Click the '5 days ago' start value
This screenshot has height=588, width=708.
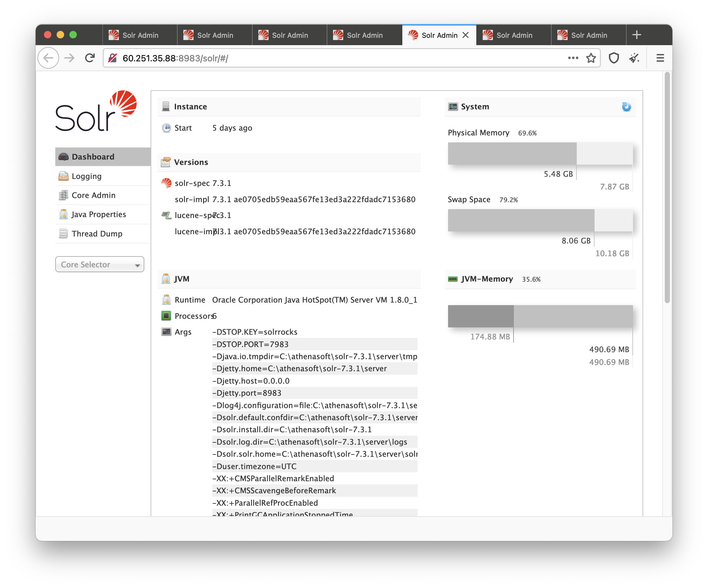tap(232, 128)
